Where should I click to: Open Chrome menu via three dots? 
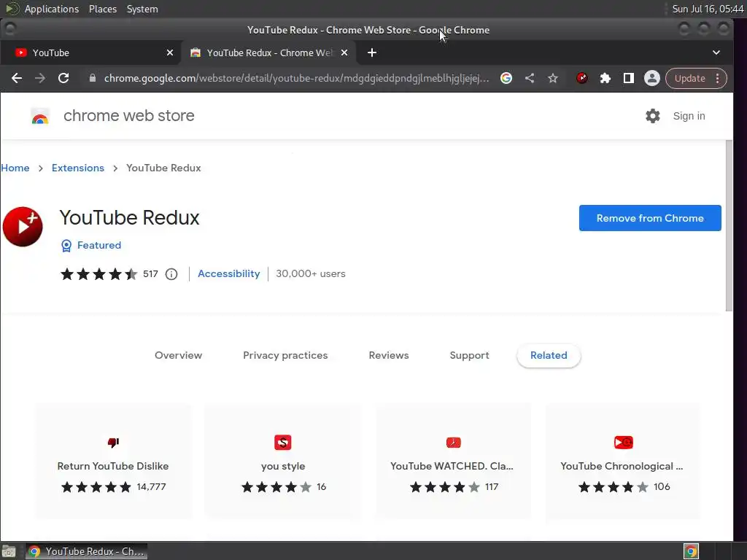coord(718,78)
